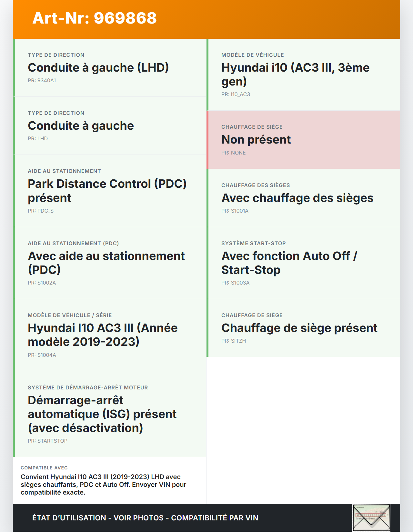Viewport: 413px width, 532px height.
Task: Click the Art-Nr: 969868 header title
Action: point(95,18)
